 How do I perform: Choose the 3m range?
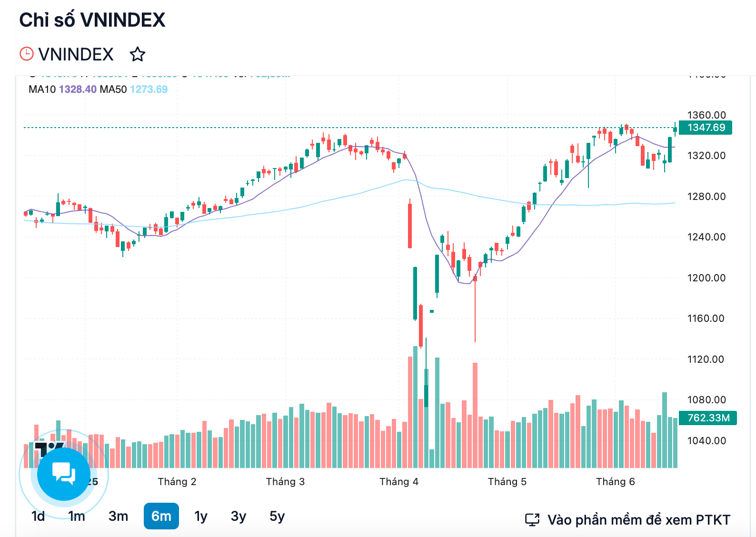pos(118,516)
